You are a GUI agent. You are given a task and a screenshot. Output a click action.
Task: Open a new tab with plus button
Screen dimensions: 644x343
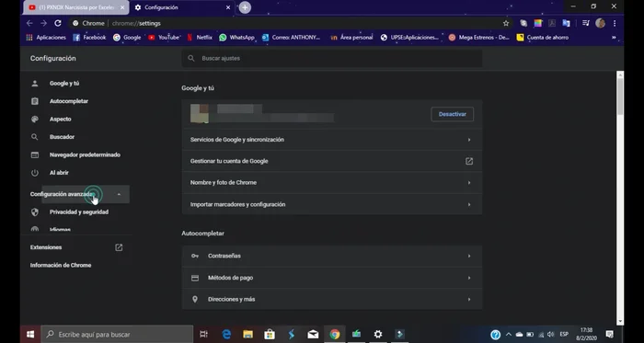(245, 7)
